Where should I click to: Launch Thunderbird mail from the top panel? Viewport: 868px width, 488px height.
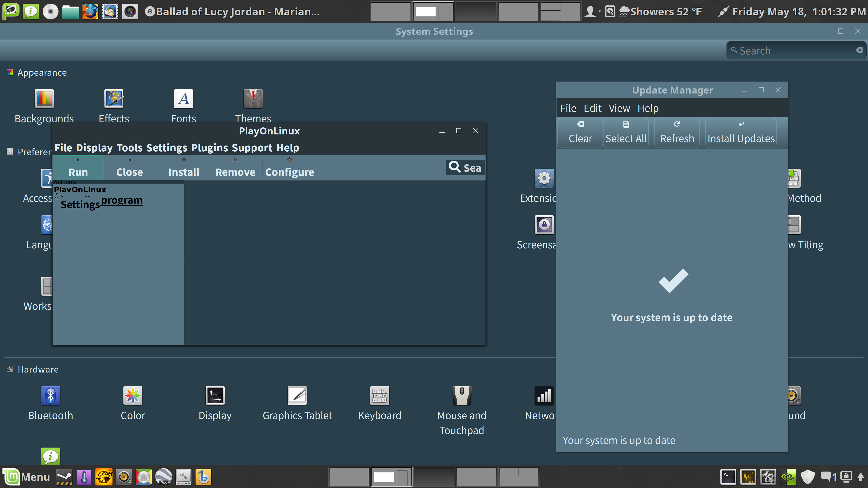110,12
